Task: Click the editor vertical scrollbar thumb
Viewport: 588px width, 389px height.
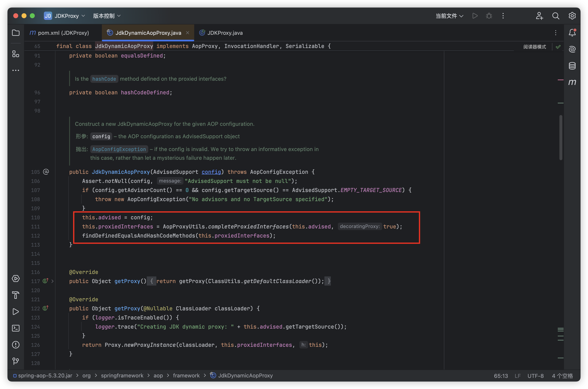Action: point(561,137)
